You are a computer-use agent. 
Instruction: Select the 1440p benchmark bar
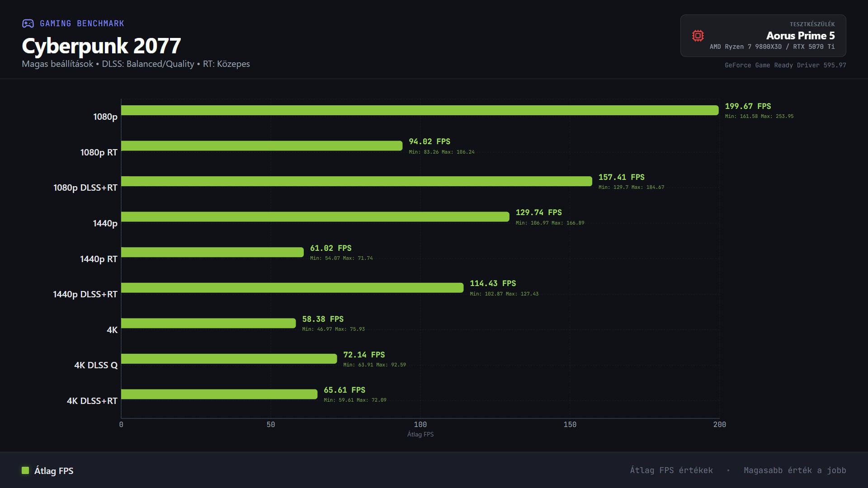[315, 217]
